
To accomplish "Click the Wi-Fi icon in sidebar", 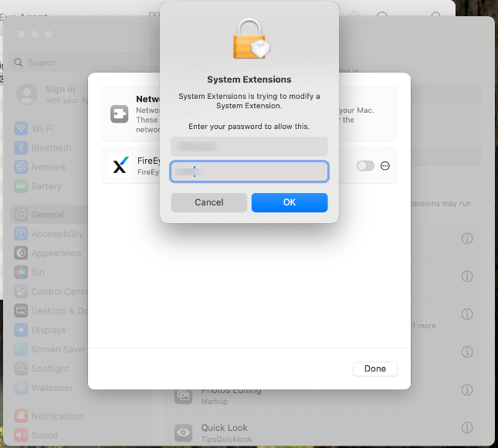I will click(x=21, y=128).
